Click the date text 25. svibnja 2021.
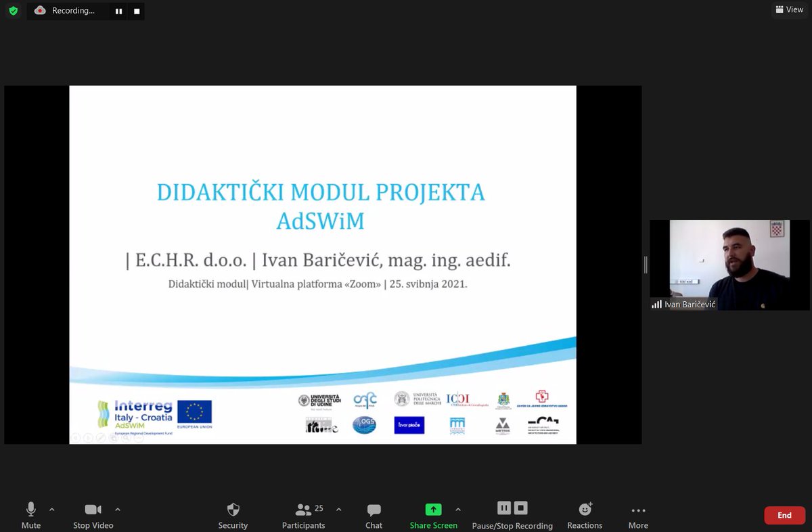This screenshot has height=532, width=812. pos(429,284)
